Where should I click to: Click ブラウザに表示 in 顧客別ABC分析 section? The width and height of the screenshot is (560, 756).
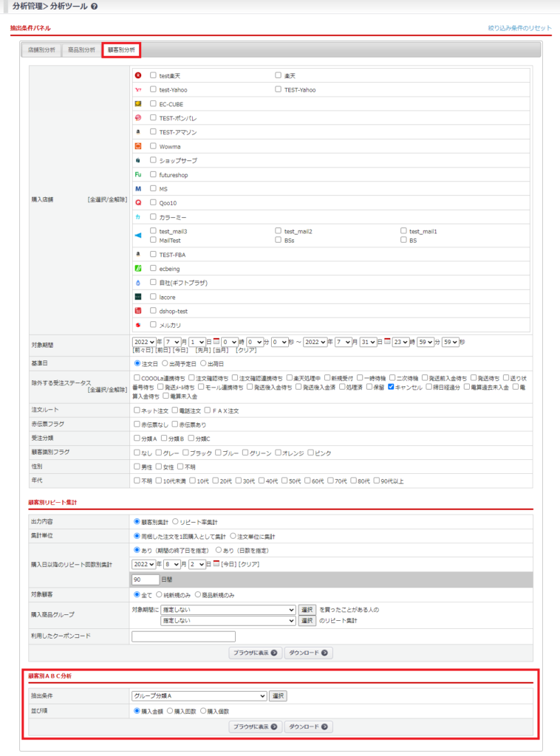tap(255, 726)
